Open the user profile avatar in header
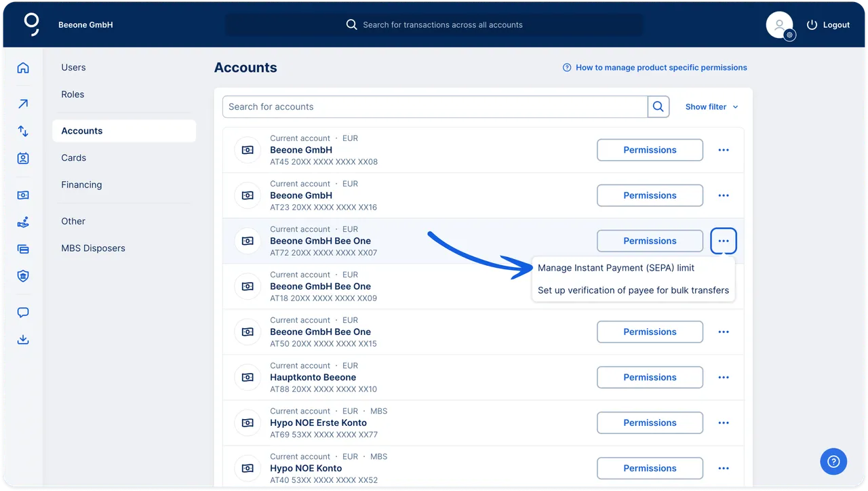Screen dimensions: 868x491 click(780, 25)
